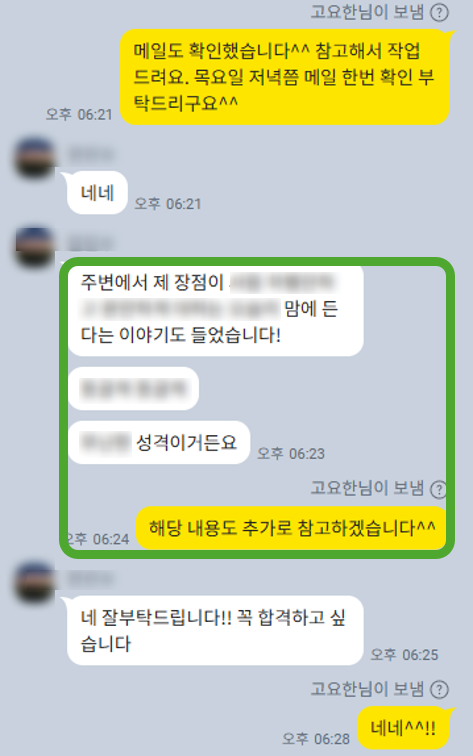Click the 고요한님이 보냄 label above 해당 내용도 message

367,488
